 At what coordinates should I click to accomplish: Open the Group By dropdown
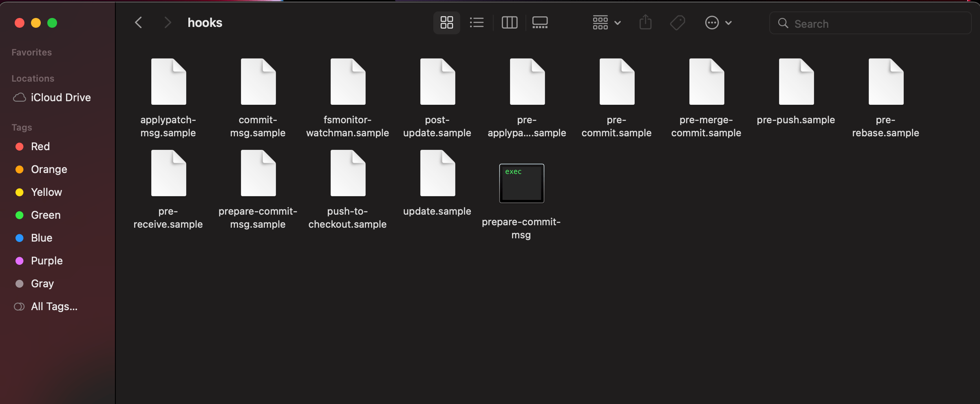pos(607,22)
